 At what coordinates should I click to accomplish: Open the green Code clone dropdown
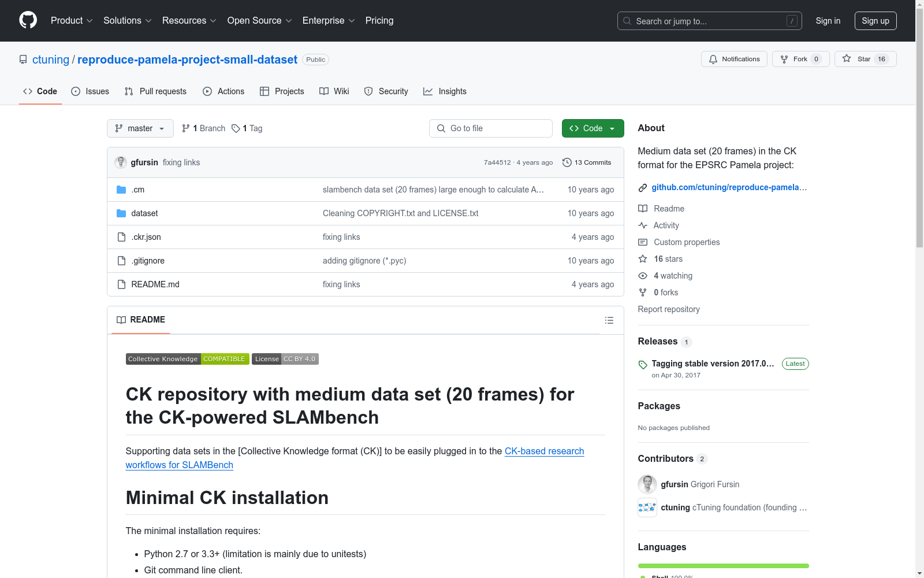click(x=593, y=128)
